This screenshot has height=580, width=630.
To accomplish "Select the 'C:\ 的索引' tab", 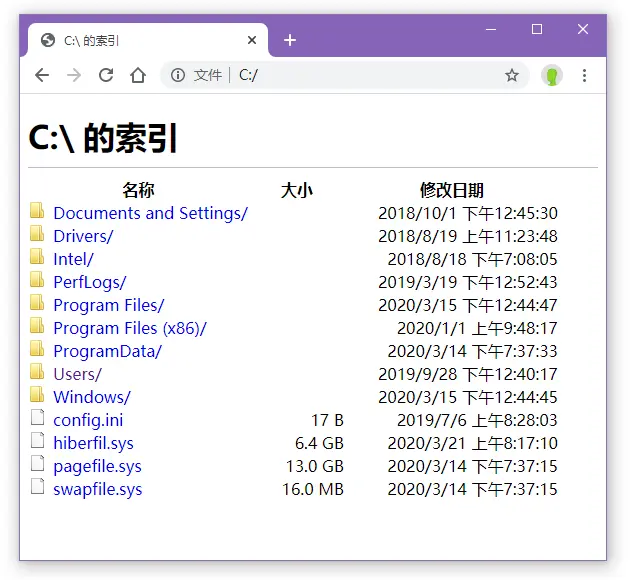I will [148, 40].
